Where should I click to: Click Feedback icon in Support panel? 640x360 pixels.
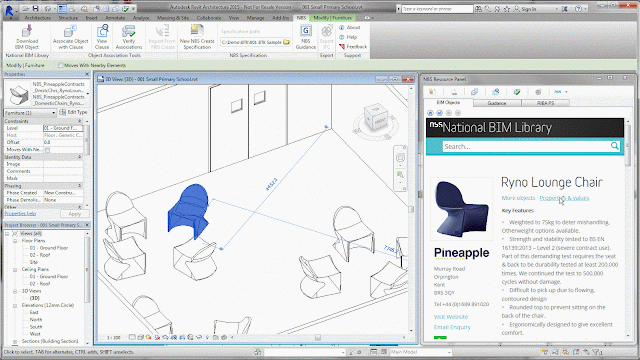(342, 47)
